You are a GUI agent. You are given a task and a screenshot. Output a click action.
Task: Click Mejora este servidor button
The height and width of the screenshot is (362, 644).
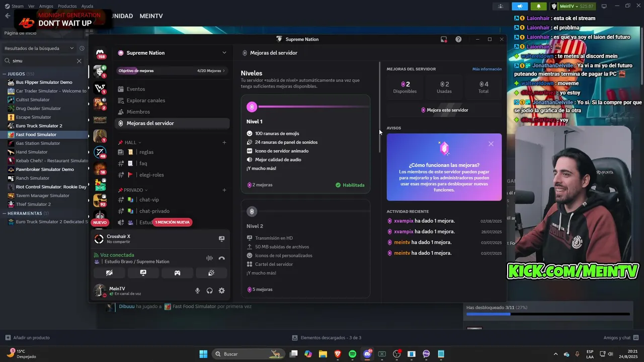(x=444, y=110)
